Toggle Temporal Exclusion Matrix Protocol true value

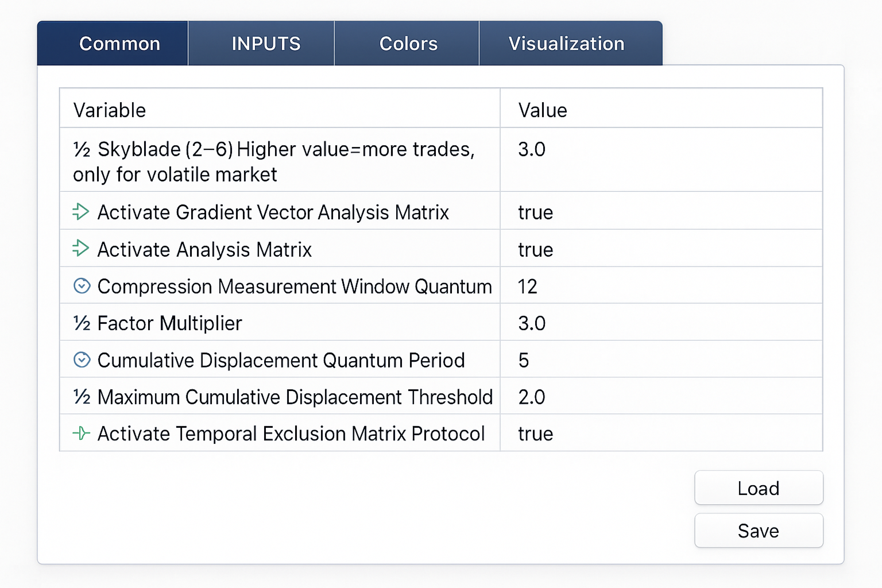pyautogui.click(x=535, y=434)
